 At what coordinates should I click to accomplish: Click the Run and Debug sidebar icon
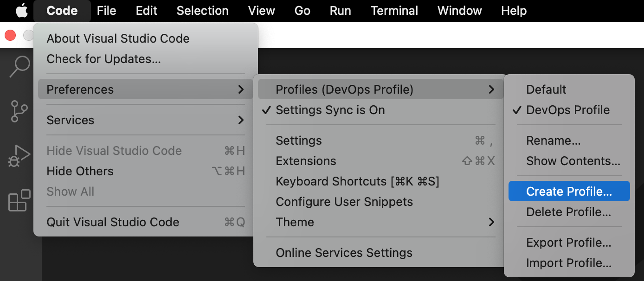click(19, 155)
